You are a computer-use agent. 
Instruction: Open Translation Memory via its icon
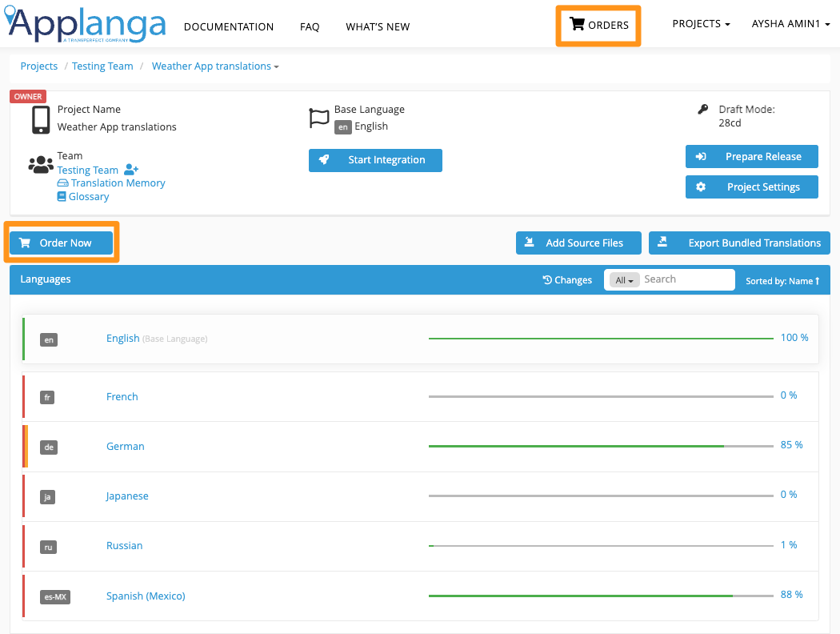pos(62,183)
